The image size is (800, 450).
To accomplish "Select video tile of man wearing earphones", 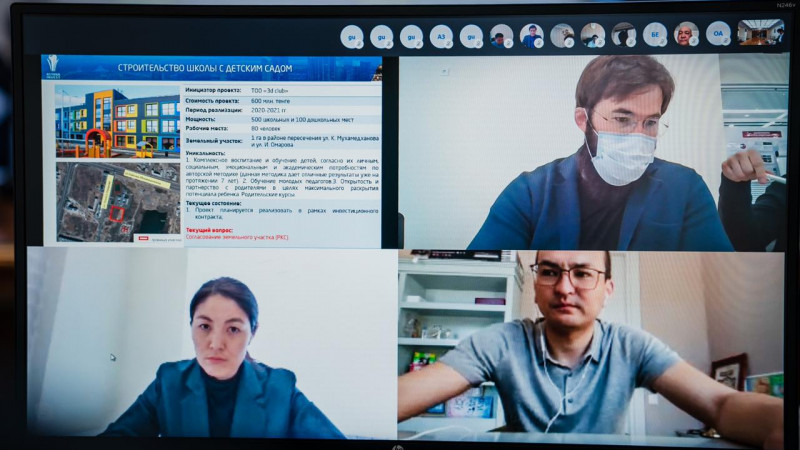I will [590, 345].
